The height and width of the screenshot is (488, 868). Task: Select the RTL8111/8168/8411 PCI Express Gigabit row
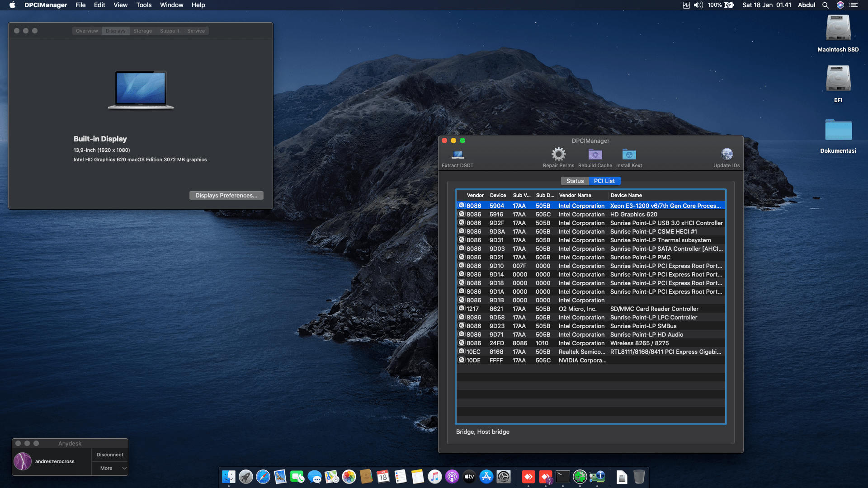click(x=591, y=352)
